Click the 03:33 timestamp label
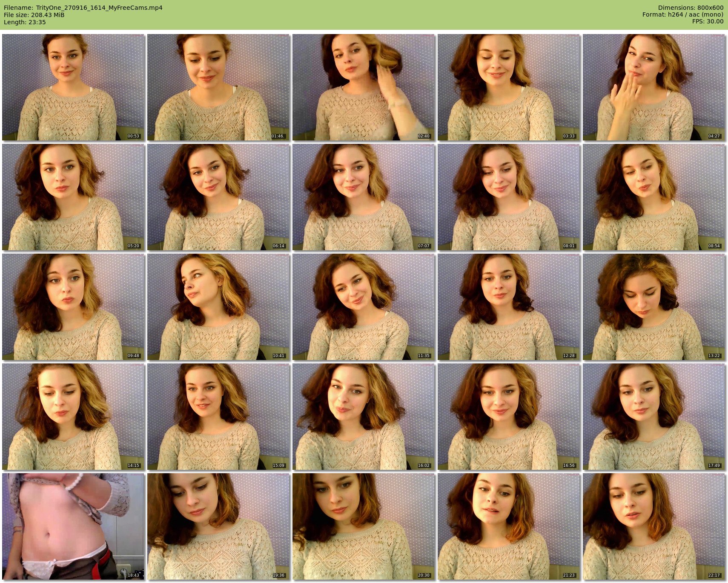The image size is (728, 583). click(x=569, y=136)
